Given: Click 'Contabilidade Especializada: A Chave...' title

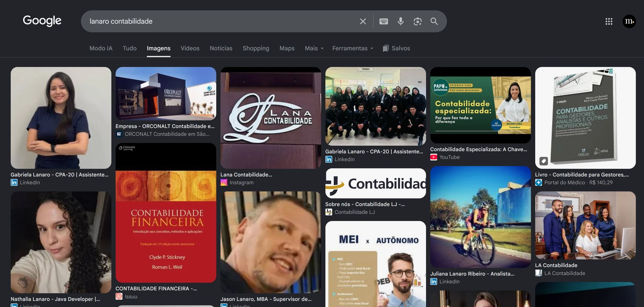Looking at the screenshot, I should pos(479,149).
